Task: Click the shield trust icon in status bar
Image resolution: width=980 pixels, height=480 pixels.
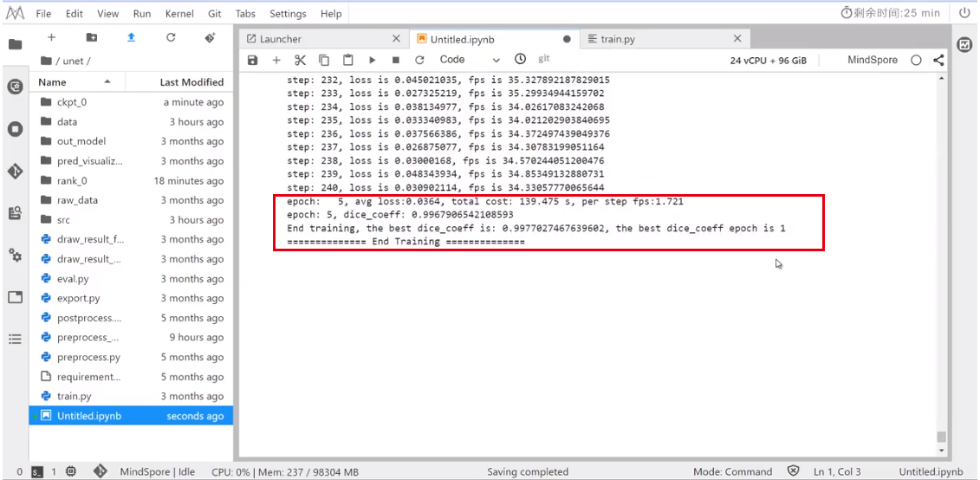Action: click(x=793, y=472)
